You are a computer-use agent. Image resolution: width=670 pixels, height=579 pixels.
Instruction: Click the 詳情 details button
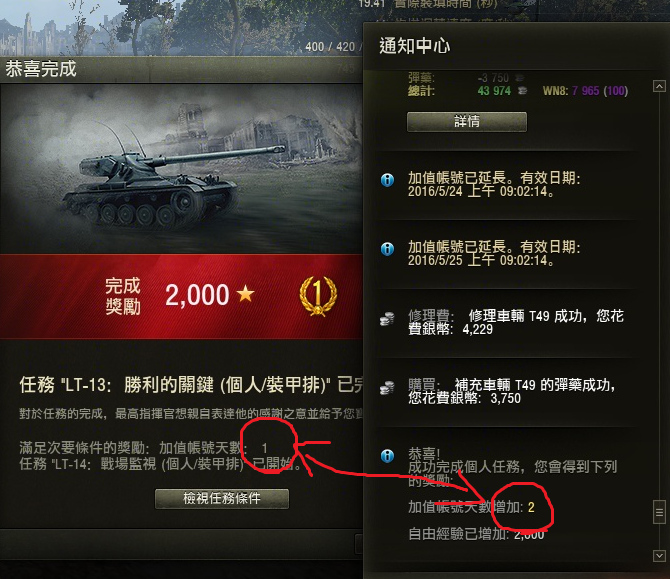click(x=467, y=122)
